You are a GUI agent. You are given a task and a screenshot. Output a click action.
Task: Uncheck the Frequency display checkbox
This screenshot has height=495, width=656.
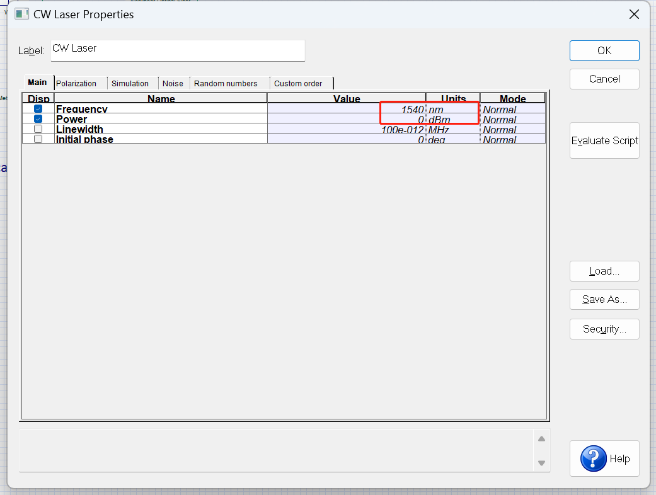point(38,109)
